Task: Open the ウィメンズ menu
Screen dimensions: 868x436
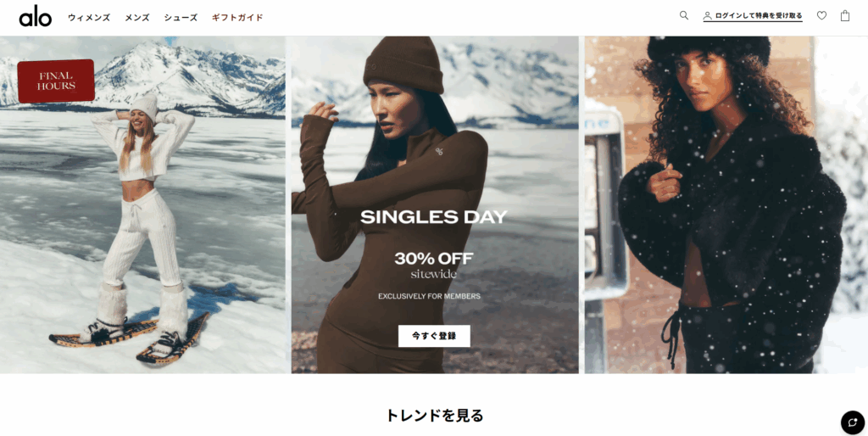Action: point(89,18)
